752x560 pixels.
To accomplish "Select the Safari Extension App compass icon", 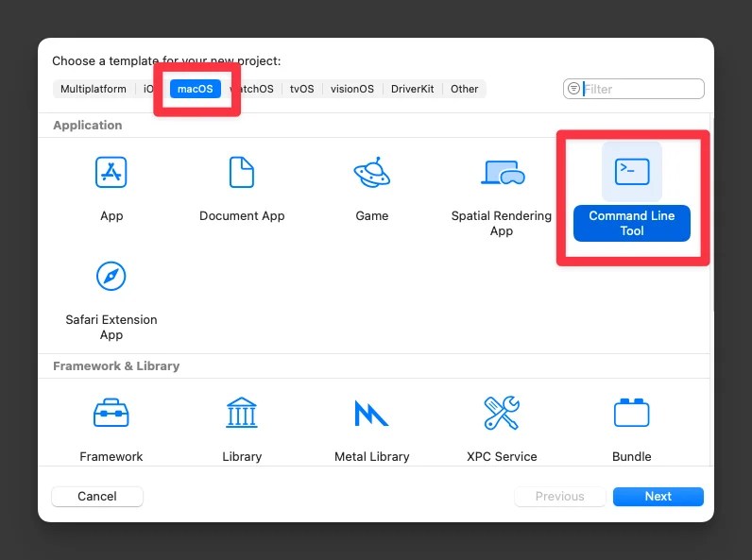I will click(x=111, y=276).
